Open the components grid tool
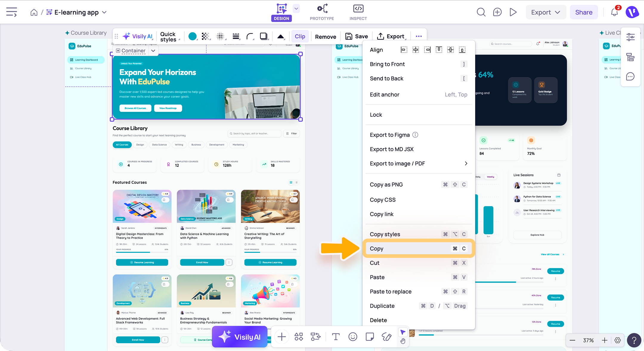 point(299,337)
